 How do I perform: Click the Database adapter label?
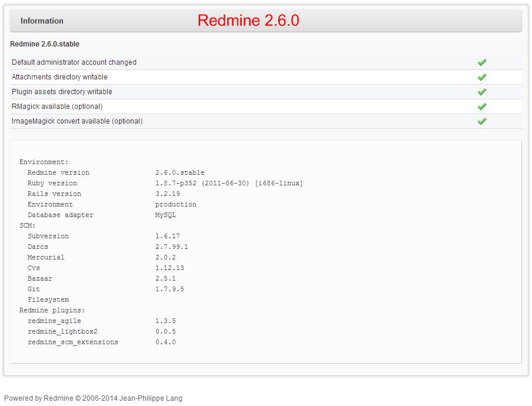coord(61,215)
